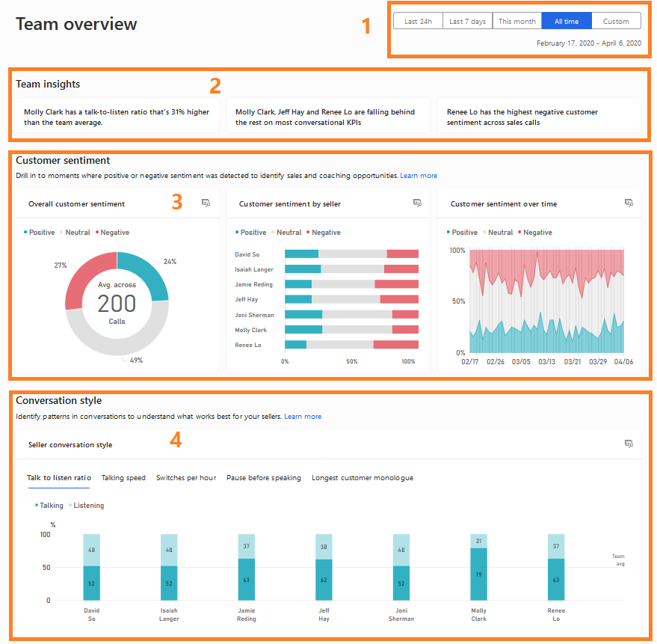Image resolution: width=657 pixels, height=644 pixels.
Task: Switch to the Talking speed tab
Action: point(123,477)
